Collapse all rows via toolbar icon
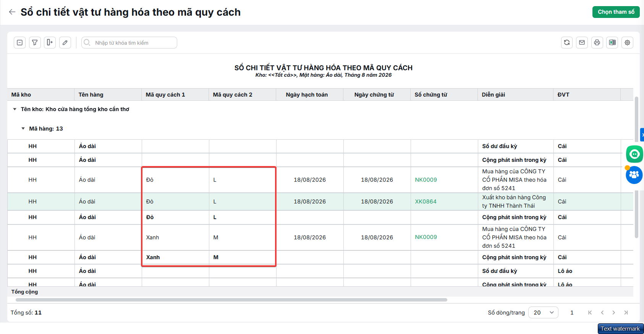 20,42
